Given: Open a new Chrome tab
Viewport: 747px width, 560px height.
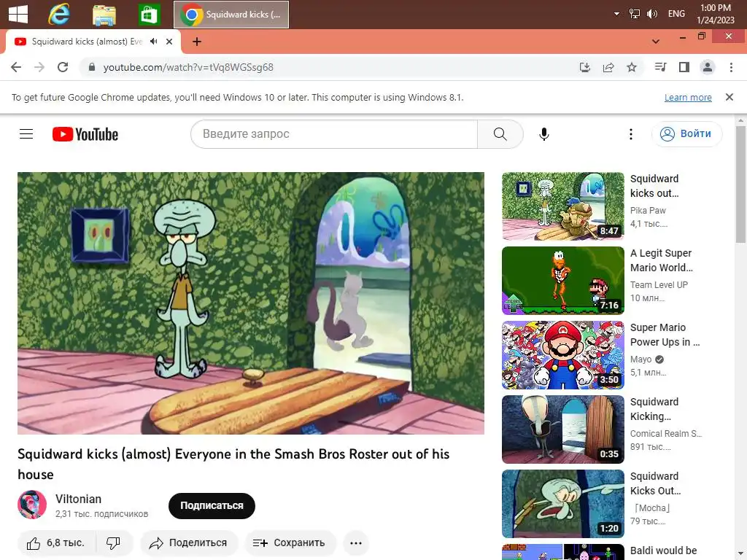Looking at the screenshot, I should tap(197, 42).
